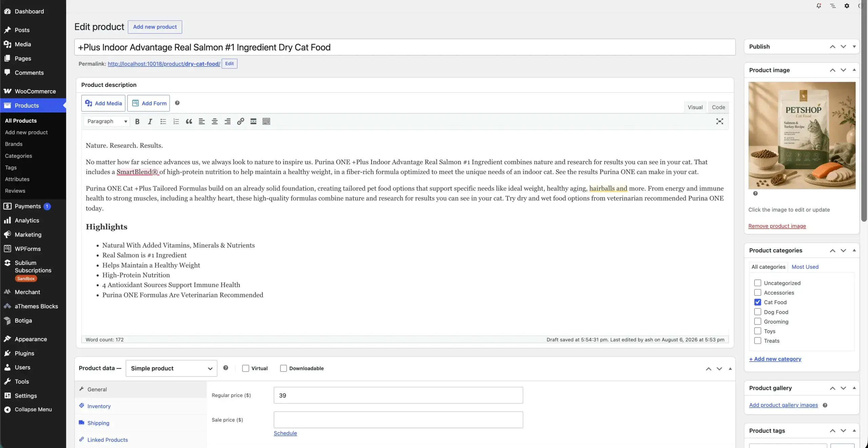This screenshot has width=868, height=448.
Task: Enable the Virtual product option
Action: (245, 368)
